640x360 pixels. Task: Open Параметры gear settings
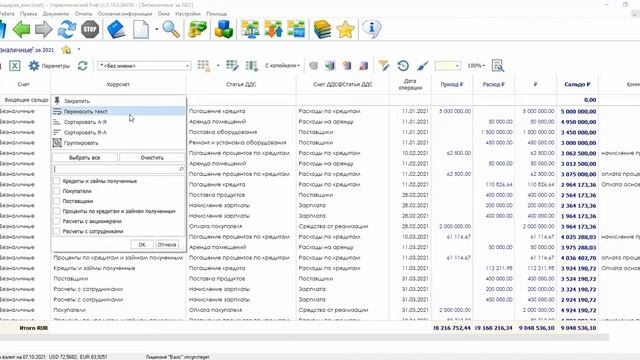(49, 65)
